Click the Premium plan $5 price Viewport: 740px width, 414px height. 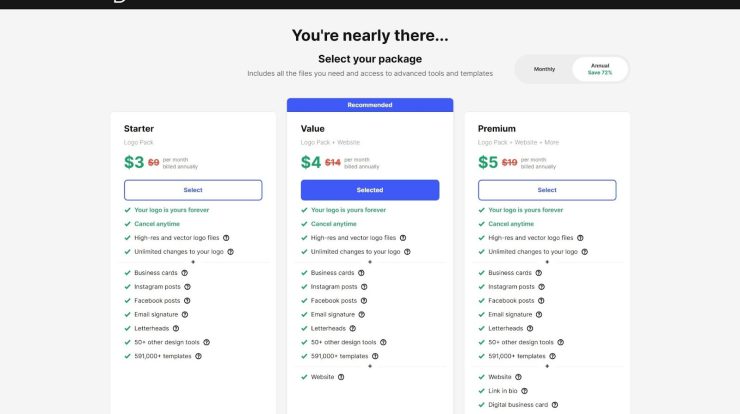(x=487, y=162)
